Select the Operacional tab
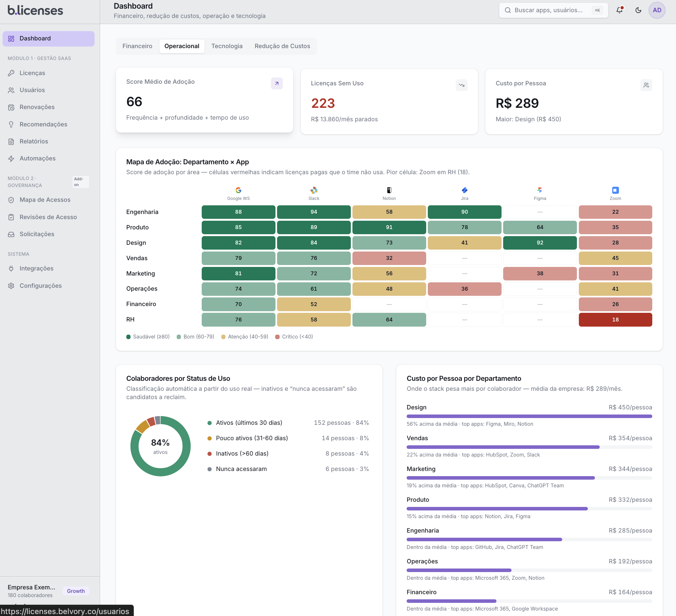The image size is (676, 616). tap(182, 46)
